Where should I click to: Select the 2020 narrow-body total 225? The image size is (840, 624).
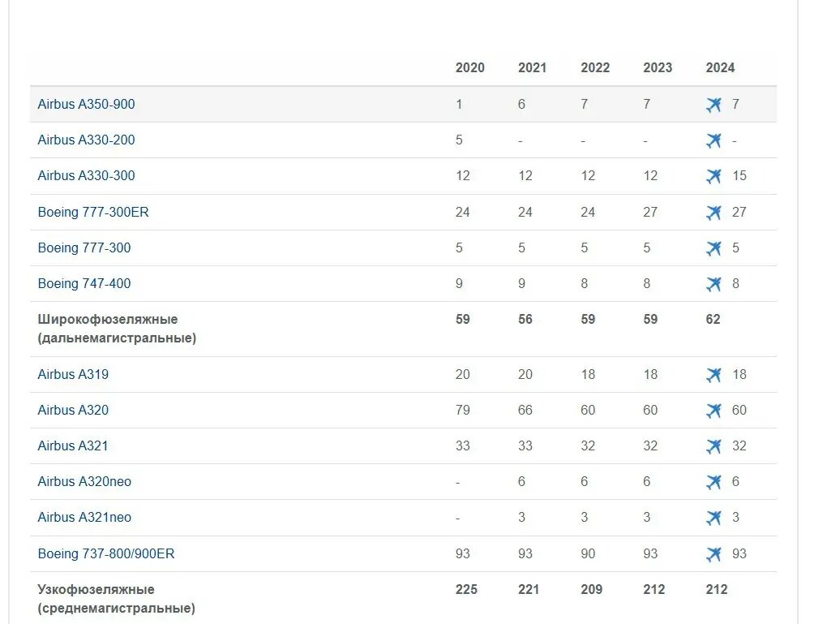click(x=466, y=590)
